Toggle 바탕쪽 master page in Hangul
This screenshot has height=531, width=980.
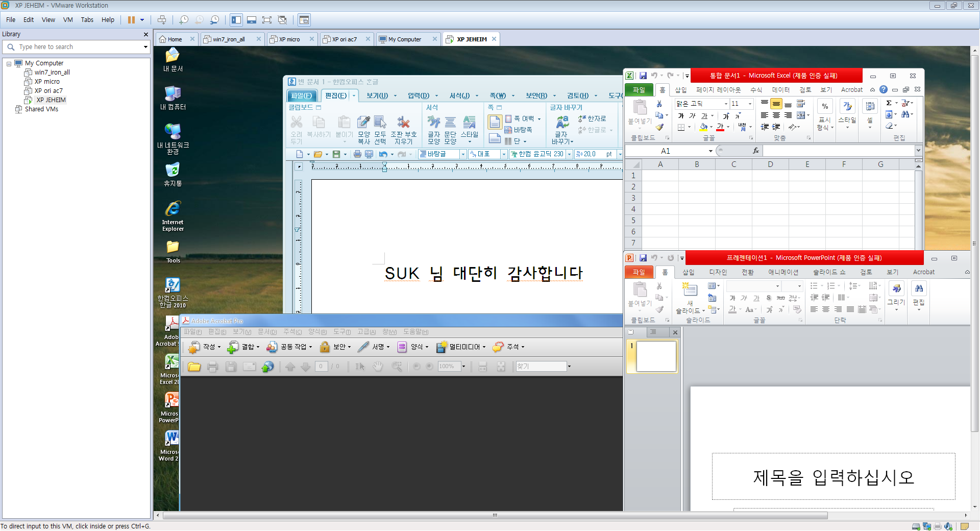(x=519, y=130)
